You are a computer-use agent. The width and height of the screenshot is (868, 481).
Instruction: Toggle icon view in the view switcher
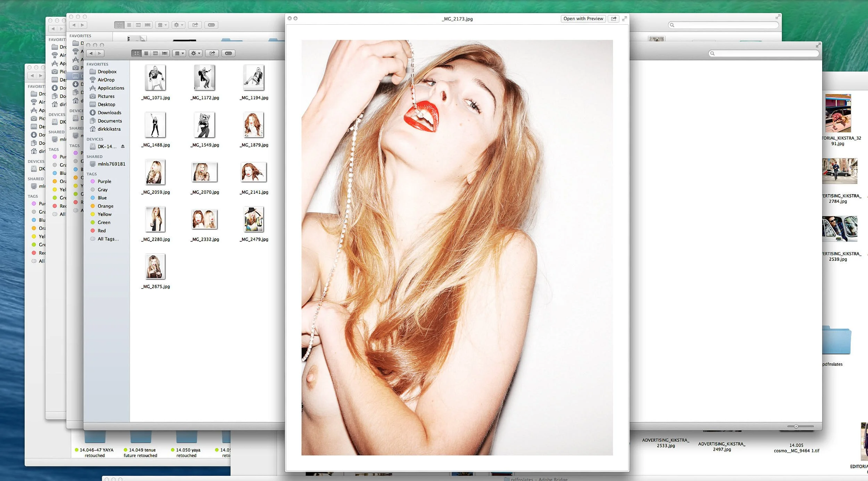(137, 53)
